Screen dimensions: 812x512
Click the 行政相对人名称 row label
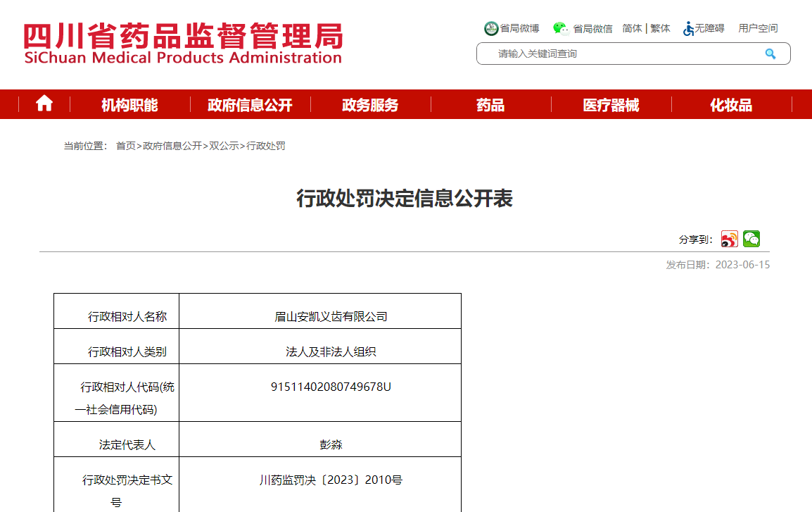(127, 317)
